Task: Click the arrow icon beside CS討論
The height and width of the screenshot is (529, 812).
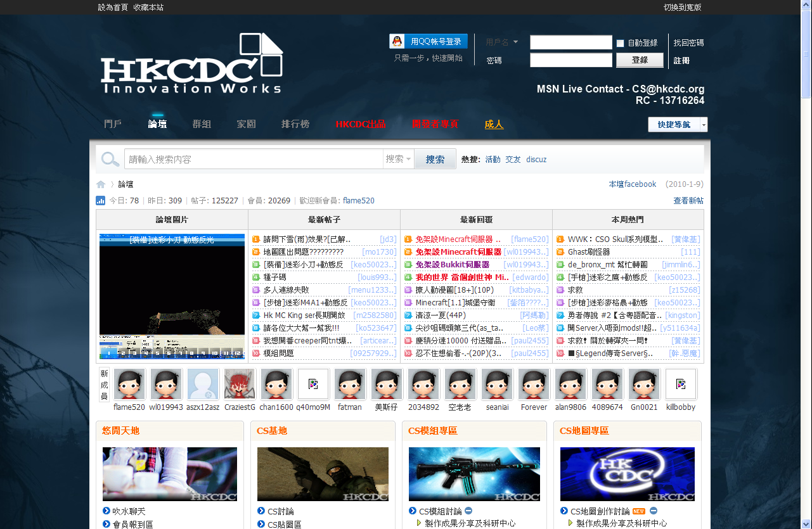Action: pos(261,511)
